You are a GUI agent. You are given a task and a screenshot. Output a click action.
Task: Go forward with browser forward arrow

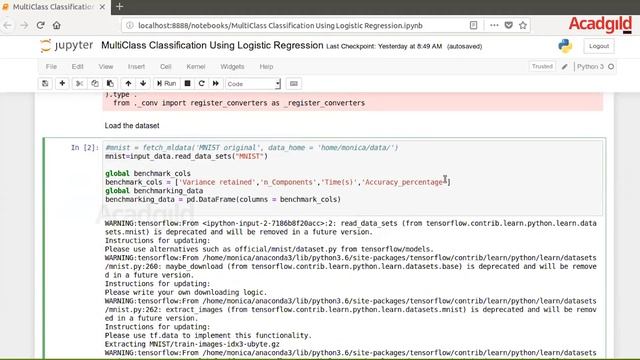(24, 25)
